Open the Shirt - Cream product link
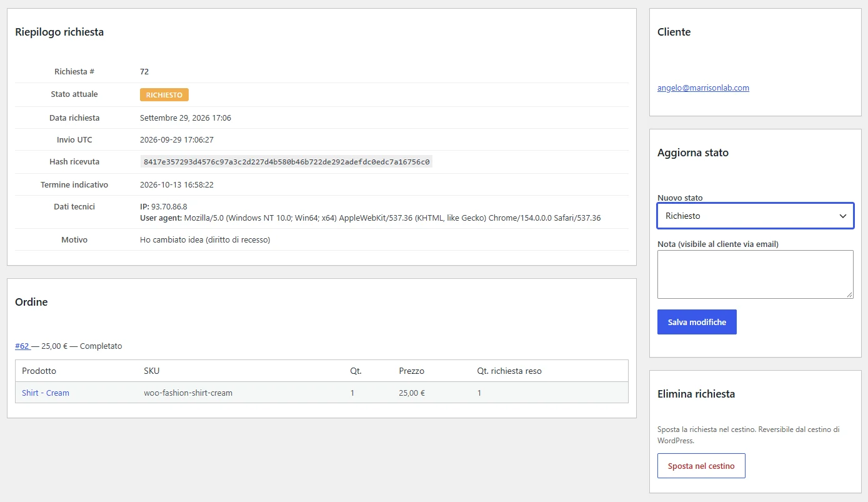Image resolution: width=868 pixels, height=502 pixels. (46, 393)
